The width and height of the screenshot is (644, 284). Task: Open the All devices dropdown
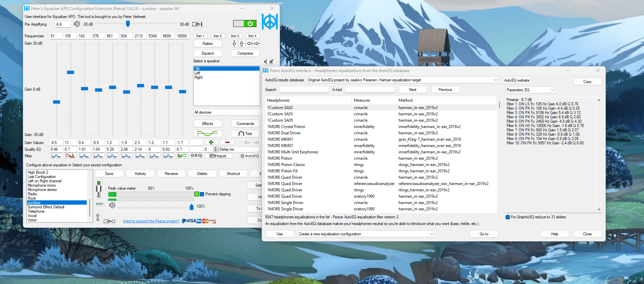coord(227,112)
